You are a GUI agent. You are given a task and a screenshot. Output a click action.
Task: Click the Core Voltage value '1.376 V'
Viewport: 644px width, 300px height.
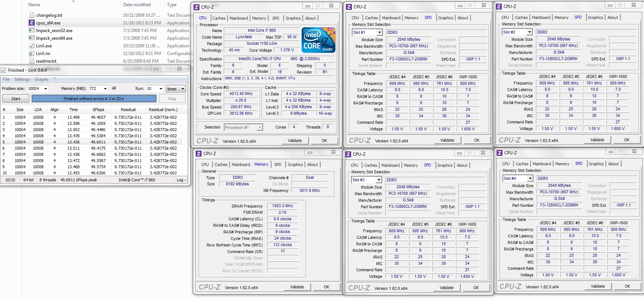pyautogui.click(x=287, y=50)
